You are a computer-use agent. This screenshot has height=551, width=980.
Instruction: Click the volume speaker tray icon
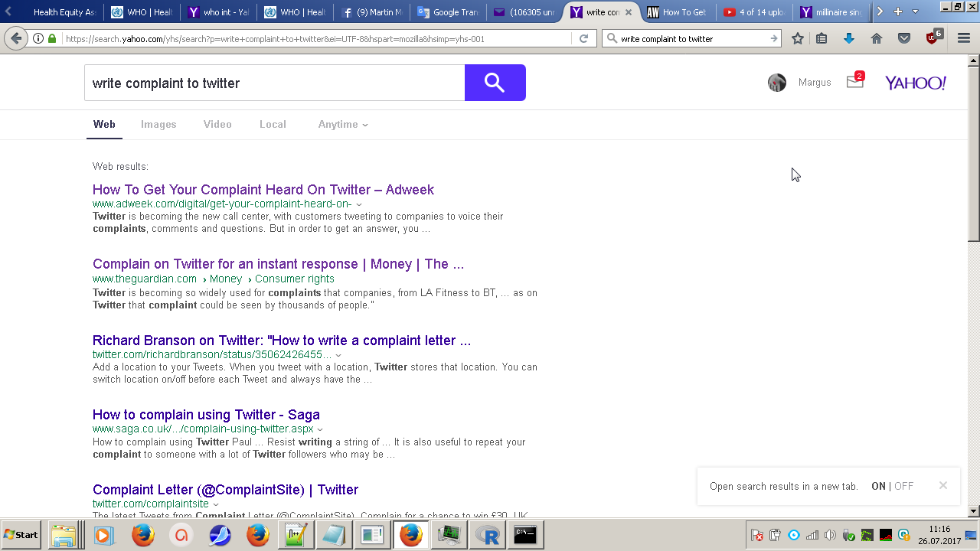pyautogui.click(x=830, y=535)
